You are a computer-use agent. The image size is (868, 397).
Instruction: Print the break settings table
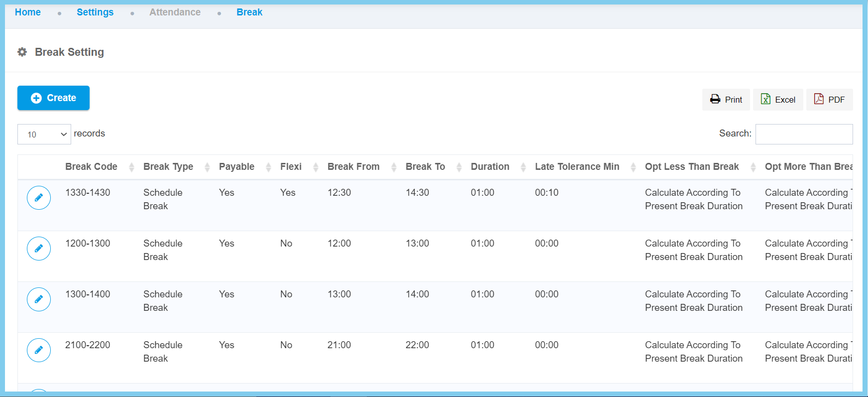[726, 100]
